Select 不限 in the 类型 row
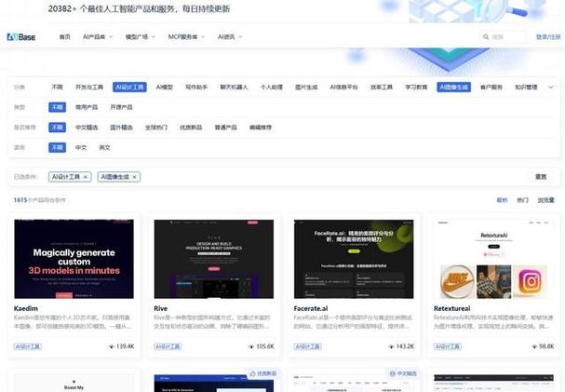 point(58,107)
